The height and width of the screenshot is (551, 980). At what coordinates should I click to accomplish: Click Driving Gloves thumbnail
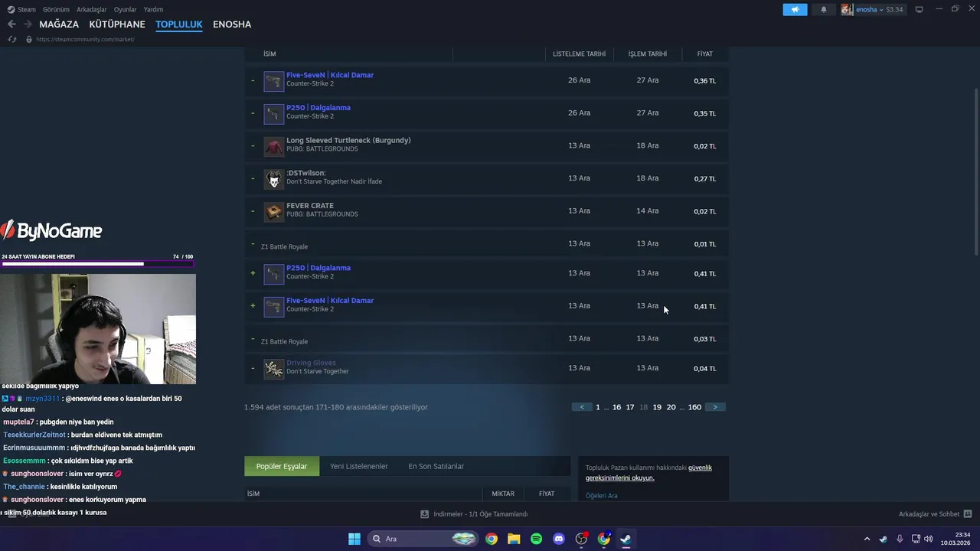pyautogui.click(x=274, y=369)
